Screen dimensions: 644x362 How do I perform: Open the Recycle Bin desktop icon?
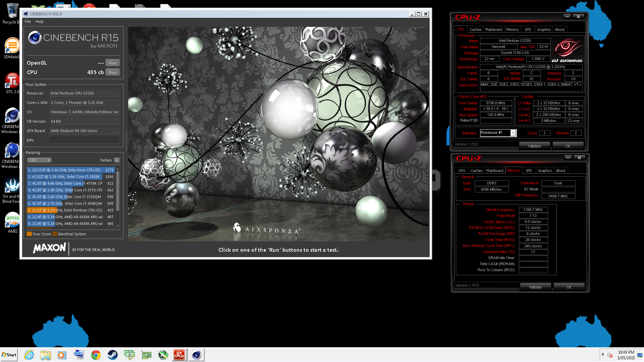[x=12, y=13]
